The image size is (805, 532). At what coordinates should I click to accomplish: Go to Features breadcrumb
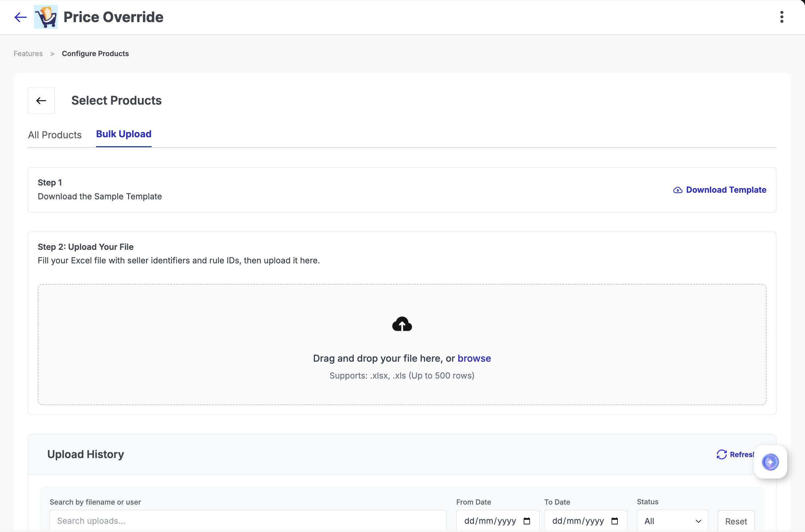click(x=28, y=53)
